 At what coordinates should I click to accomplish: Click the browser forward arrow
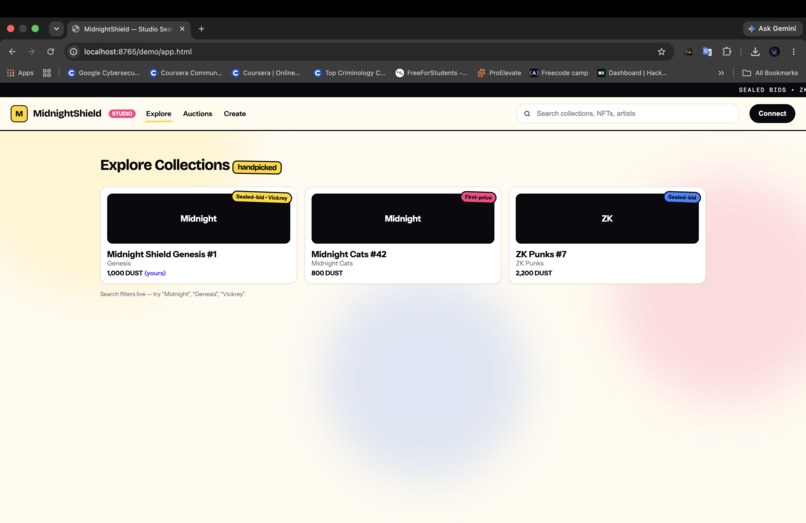[31, 51]
